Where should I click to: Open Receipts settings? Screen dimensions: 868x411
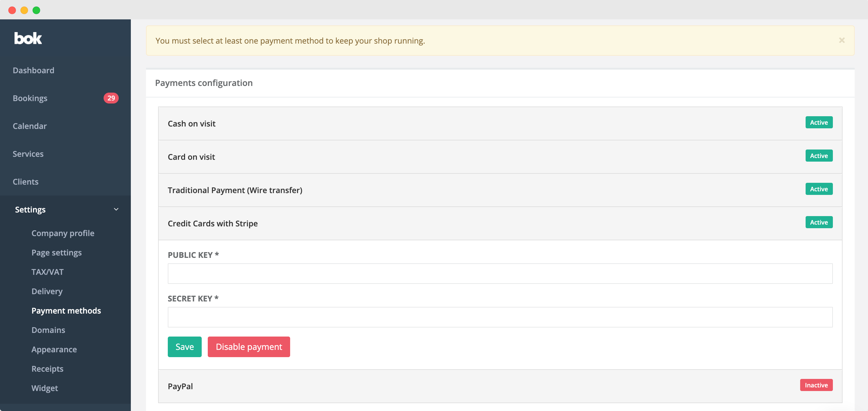(47, 369)
